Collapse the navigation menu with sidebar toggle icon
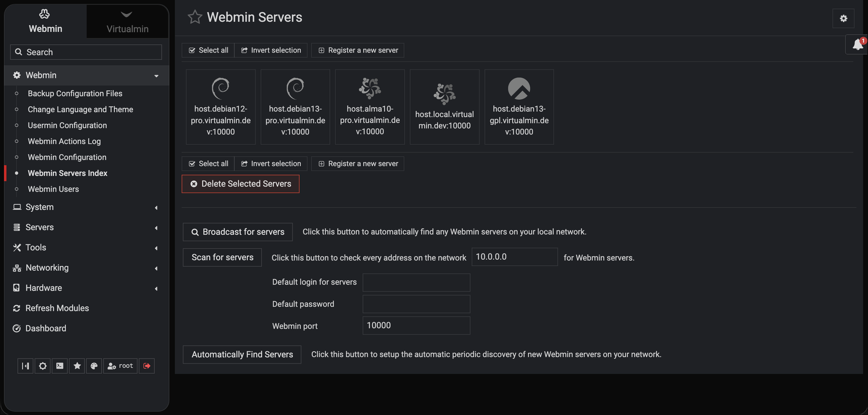Viewport: 868px width, 415px height. pyautogui.click(x=25, y=366)
